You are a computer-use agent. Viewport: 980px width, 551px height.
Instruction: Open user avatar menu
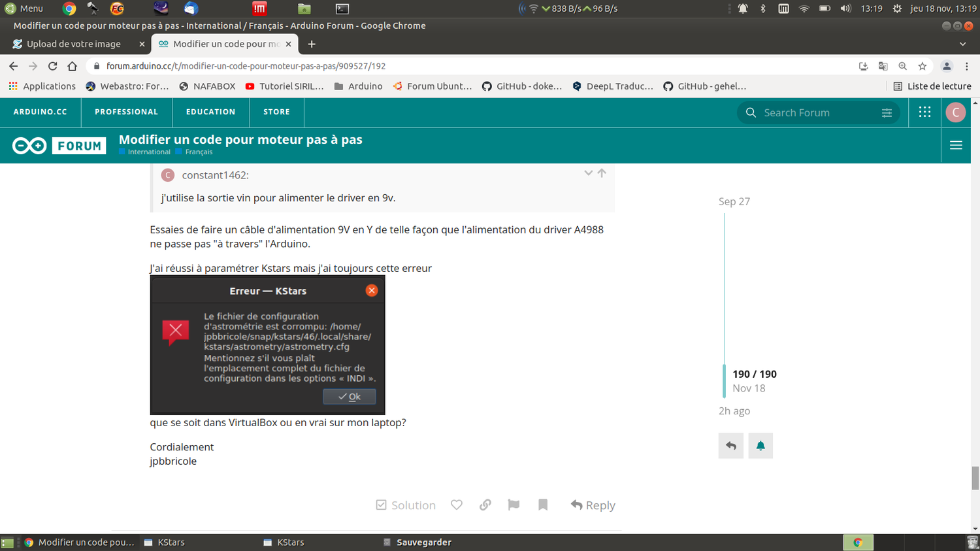[x=956, y=112]
